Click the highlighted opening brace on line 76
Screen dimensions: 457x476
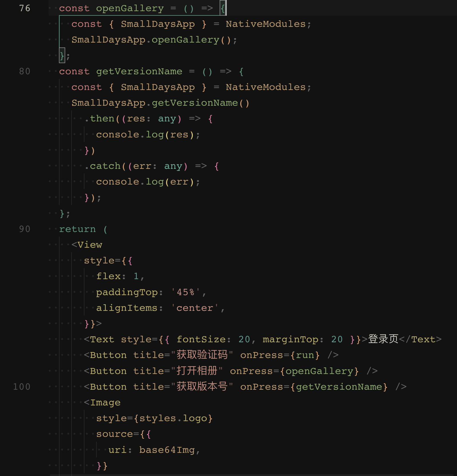pyautogui.click(x=223, y=8)
